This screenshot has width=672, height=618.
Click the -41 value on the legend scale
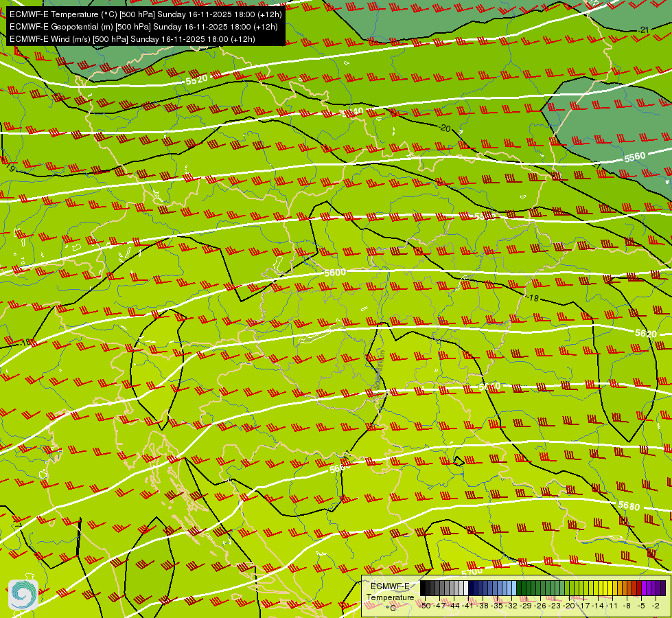click(470, 606)
